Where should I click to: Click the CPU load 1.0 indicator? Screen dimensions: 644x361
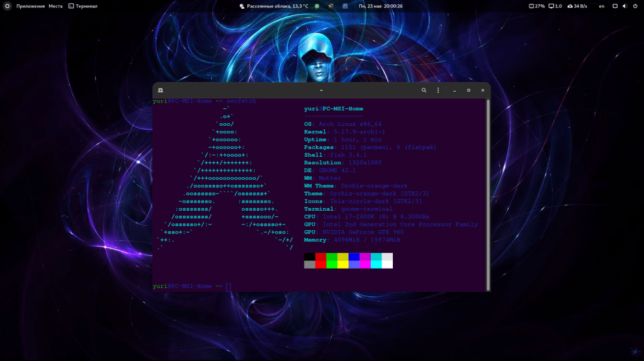[555, 6]
